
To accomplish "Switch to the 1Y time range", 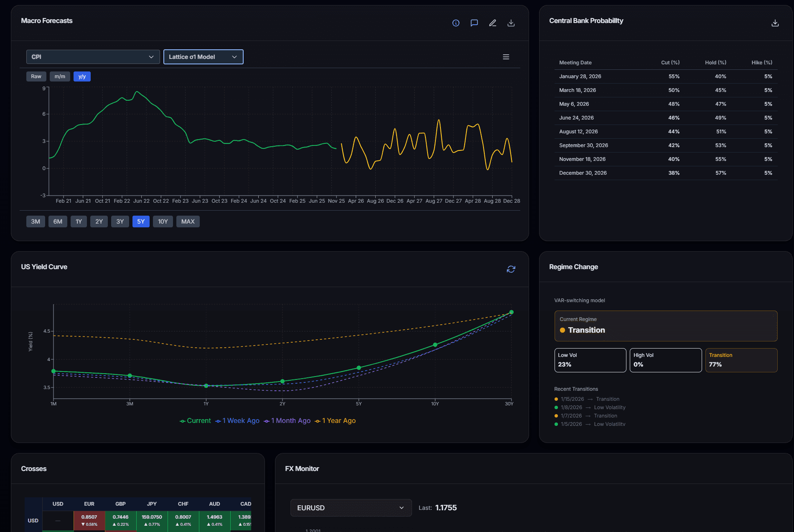I will (79, 221).
